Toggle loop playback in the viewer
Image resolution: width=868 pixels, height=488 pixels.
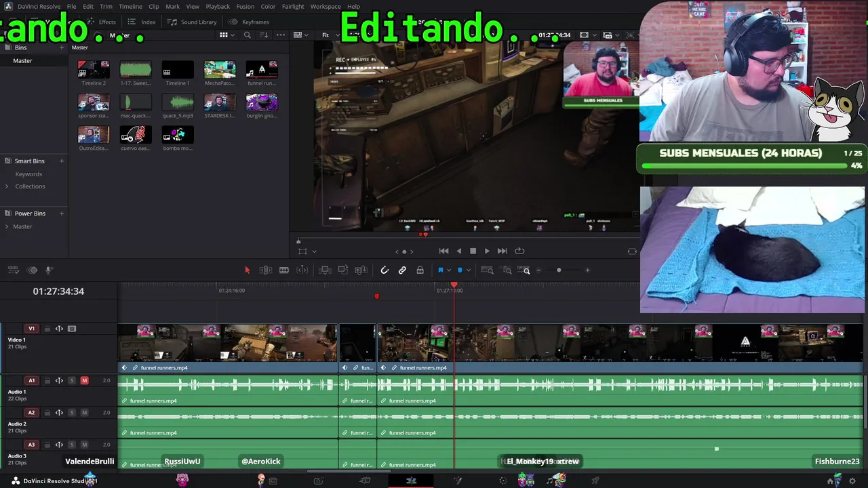[519, 251]
